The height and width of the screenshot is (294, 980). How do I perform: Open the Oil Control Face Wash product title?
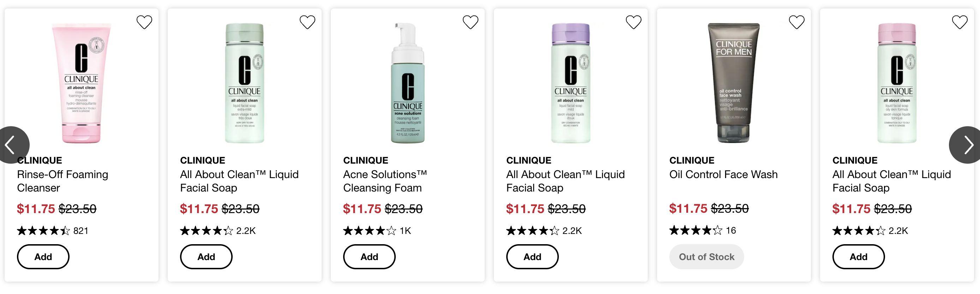[723, 175]
